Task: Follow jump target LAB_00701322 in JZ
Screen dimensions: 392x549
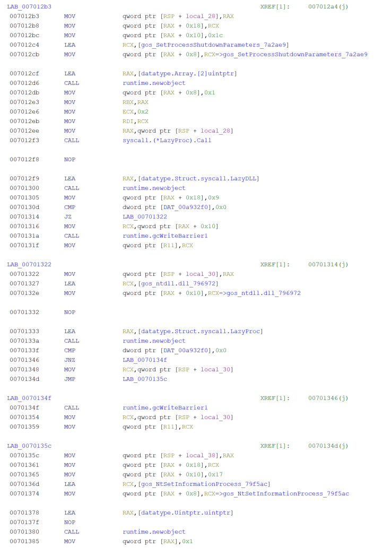Action: [145, 217]
